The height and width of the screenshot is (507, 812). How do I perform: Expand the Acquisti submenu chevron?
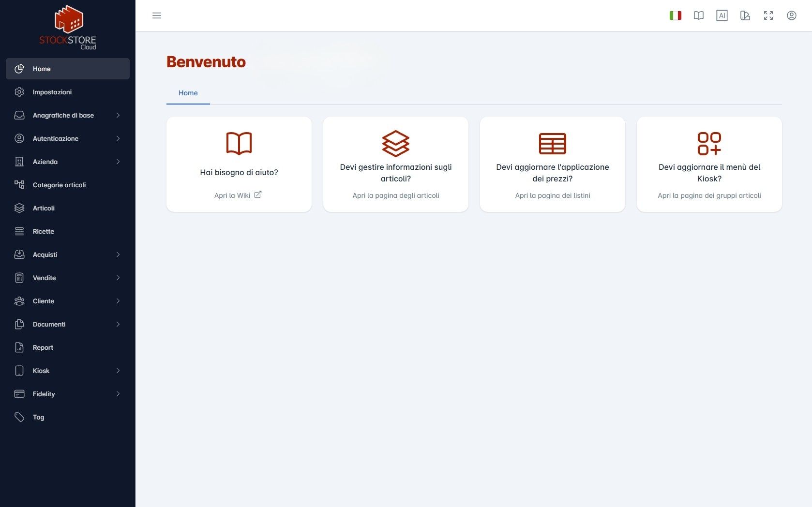coord(118,254)
